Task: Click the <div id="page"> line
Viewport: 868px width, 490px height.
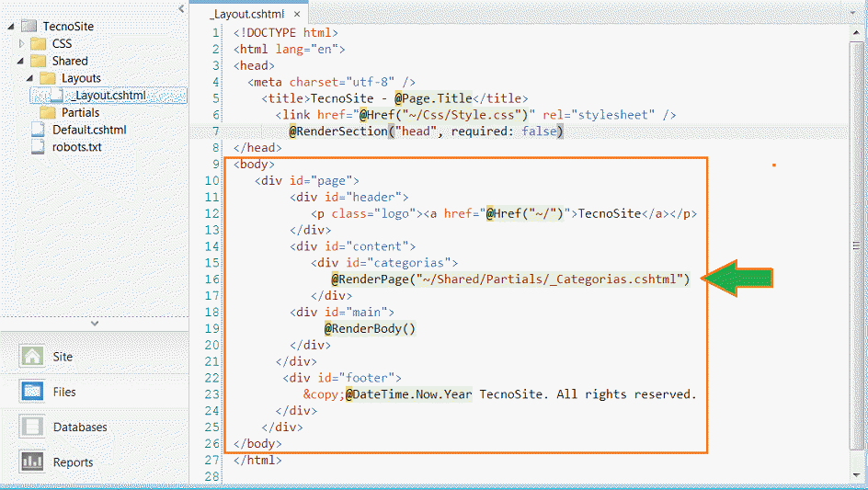Action: pyautogui.click(x=307, y=180)
